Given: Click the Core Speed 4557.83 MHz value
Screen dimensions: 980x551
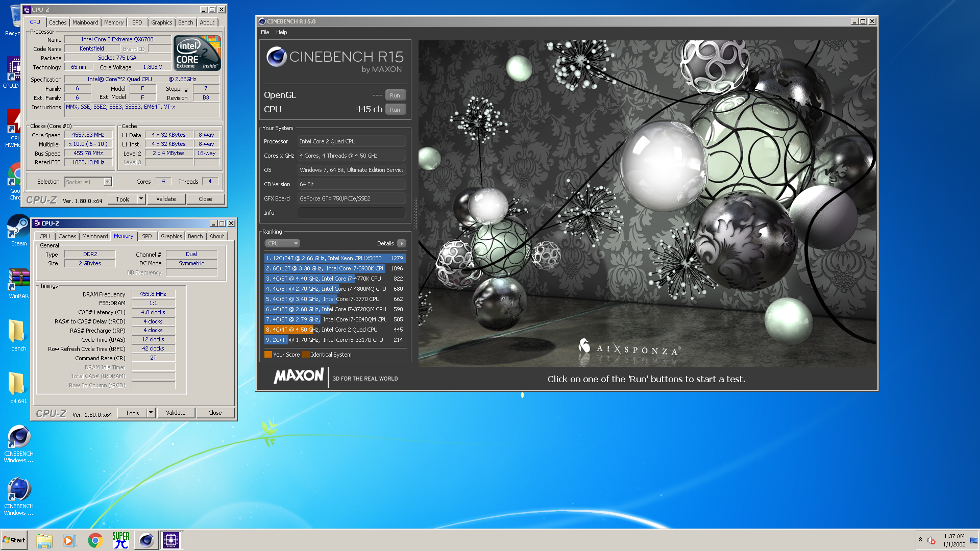Looking at the screenshot, I should point(88,135).
